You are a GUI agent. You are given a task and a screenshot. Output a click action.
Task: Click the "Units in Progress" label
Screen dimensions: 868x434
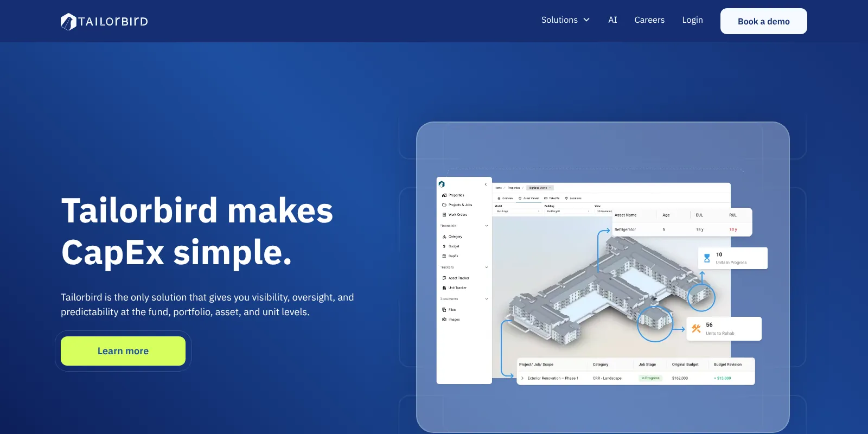point(731,263)
